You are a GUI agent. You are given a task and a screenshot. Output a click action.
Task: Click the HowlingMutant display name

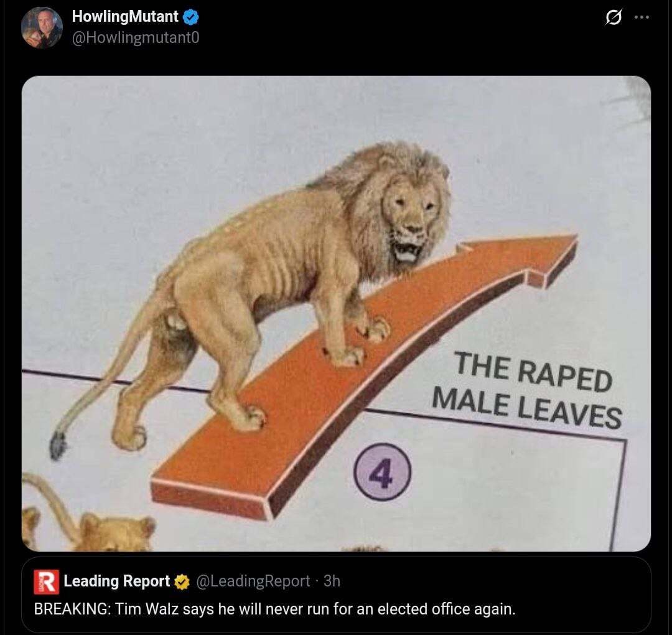tap(124, 16)
